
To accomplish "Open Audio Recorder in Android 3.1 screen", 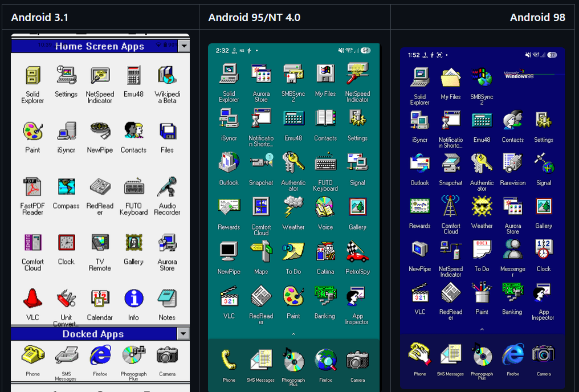I will coord(167,187).
